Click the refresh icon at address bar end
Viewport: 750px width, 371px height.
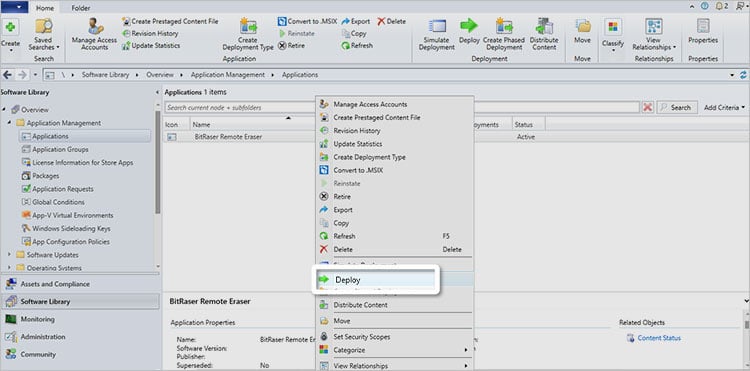[x=743, y=75]
